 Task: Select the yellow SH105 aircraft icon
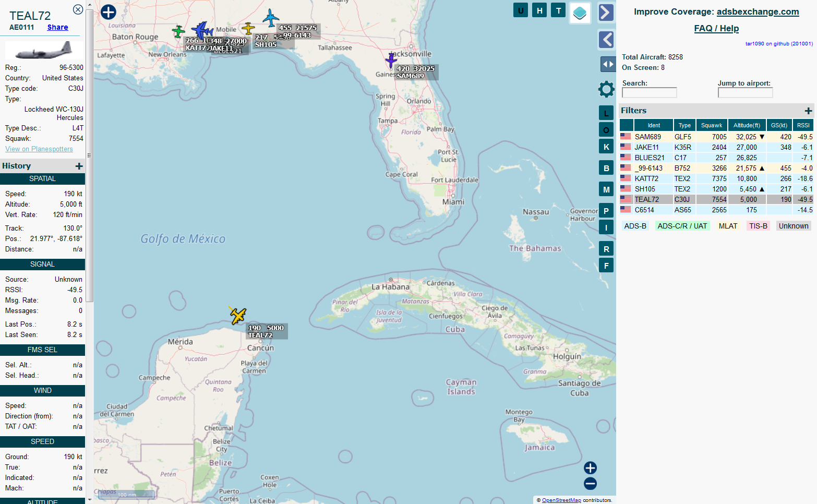pyautogui.click(x=248, y=28)
